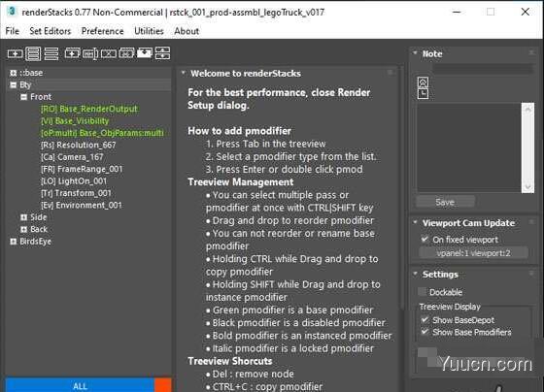
Task: Click the blue ALL button
Action: tap(80, 385)
